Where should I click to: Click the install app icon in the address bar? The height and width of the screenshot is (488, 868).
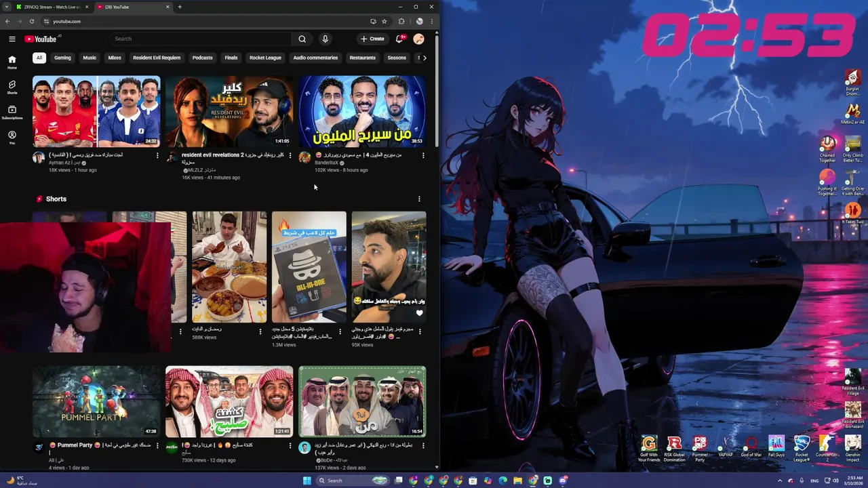(373, 21)
